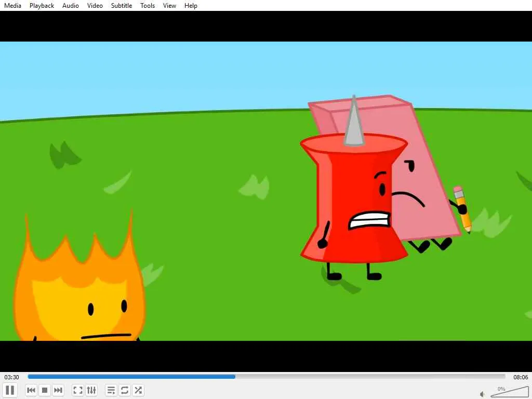Open the Media menu
This screenshot has height=399, width=532.
tap(12, 5)
